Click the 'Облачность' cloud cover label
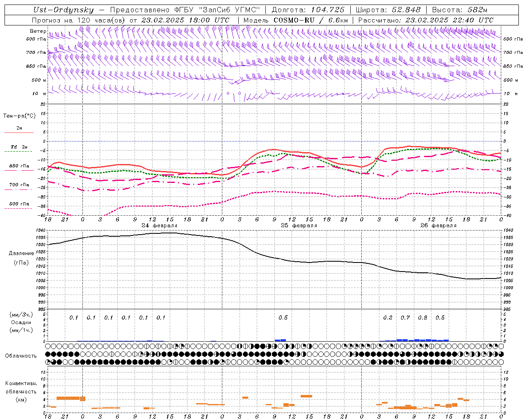The height and width of the screenshot is (420, 525). [21, 356]
